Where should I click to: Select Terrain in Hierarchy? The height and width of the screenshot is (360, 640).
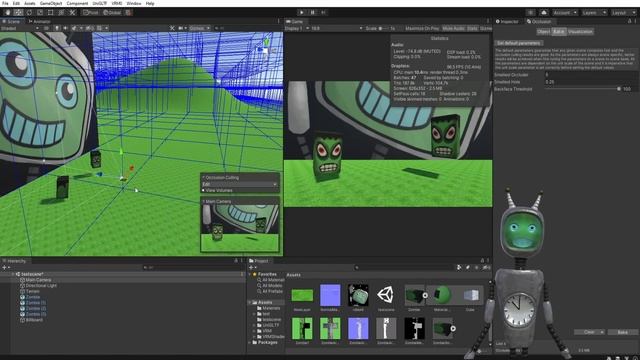(x=32, y=291)
